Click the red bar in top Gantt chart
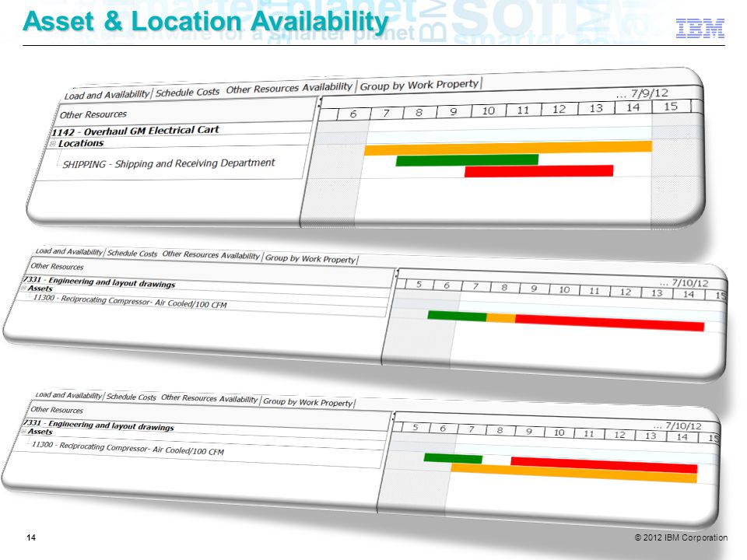The height and width of the screenshot is (560, 747). point(538,171)
